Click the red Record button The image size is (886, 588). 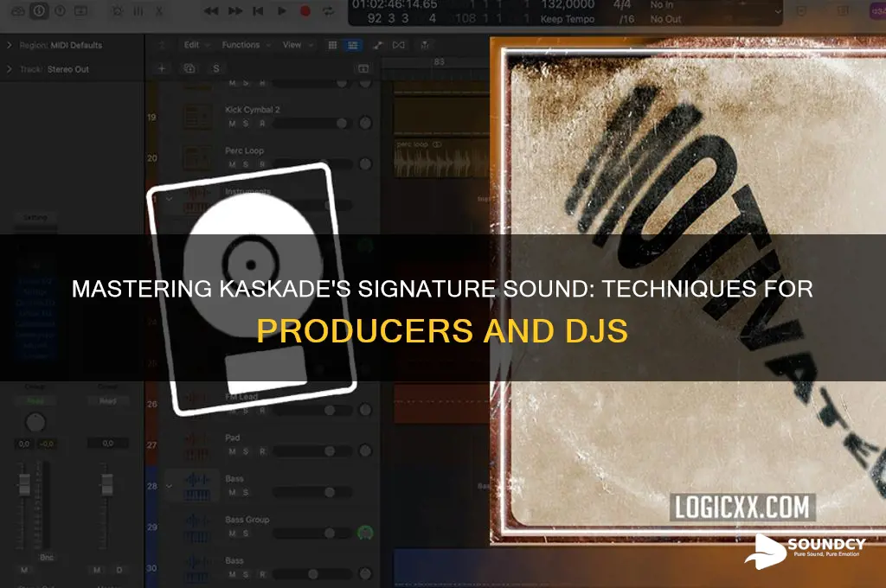305,10
